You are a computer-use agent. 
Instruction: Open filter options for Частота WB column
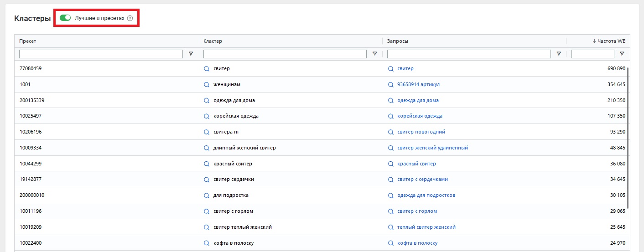click(x=622, y=54)
